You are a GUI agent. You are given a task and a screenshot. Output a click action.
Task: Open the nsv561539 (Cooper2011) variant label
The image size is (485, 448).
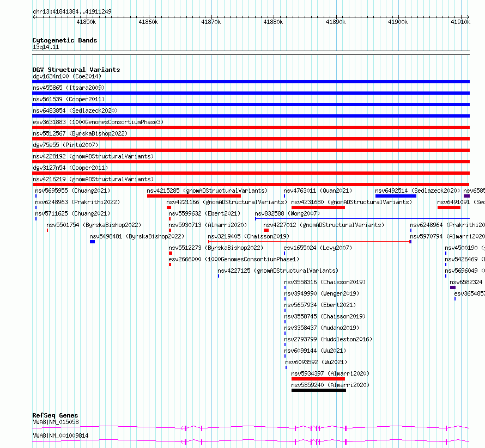[69, 99]
